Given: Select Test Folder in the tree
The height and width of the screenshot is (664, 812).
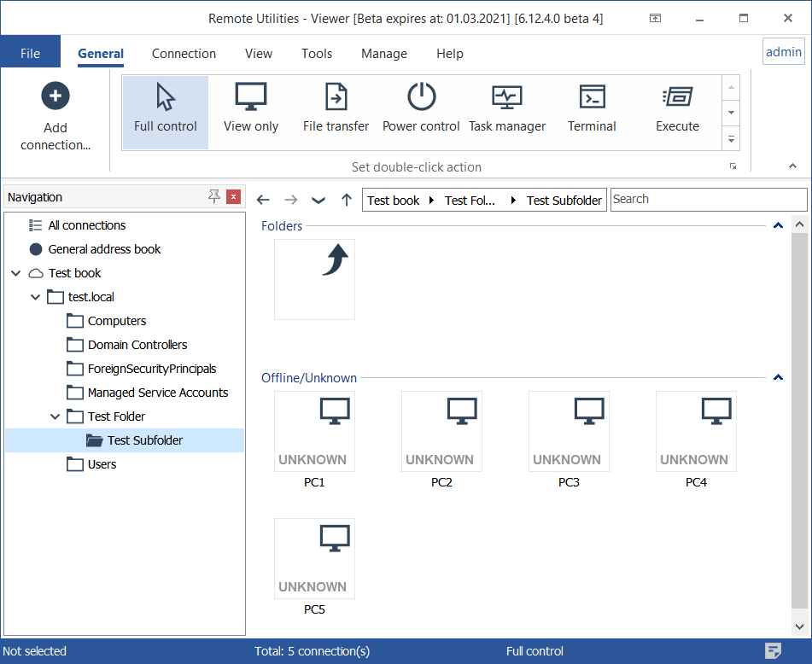Looking at the screenshot, I should coord(116,416).
